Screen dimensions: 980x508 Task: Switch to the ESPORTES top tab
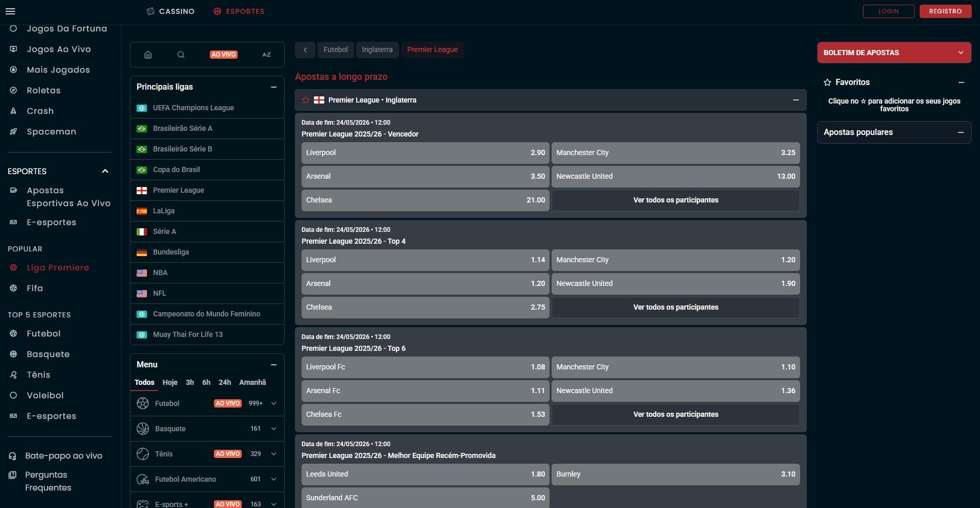(x=239, y=11)
